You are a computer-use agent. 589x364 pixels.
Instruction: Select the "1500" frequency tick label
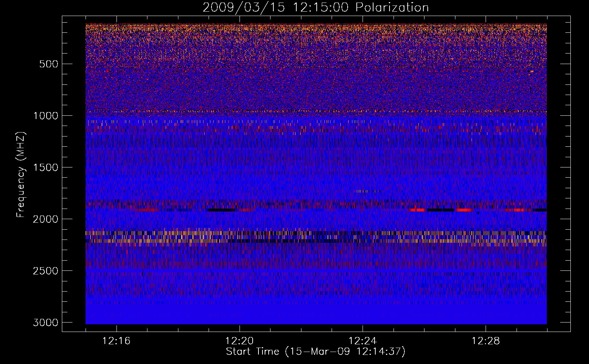(46, 167)
